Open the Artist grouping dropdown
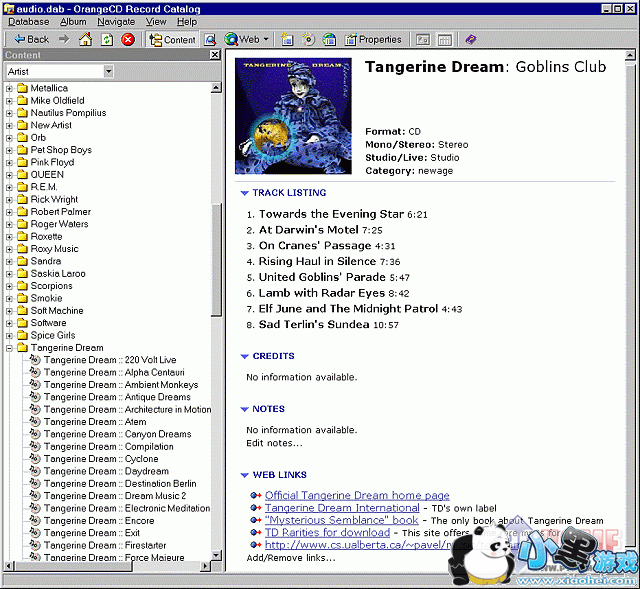 (x=107, y=72)
